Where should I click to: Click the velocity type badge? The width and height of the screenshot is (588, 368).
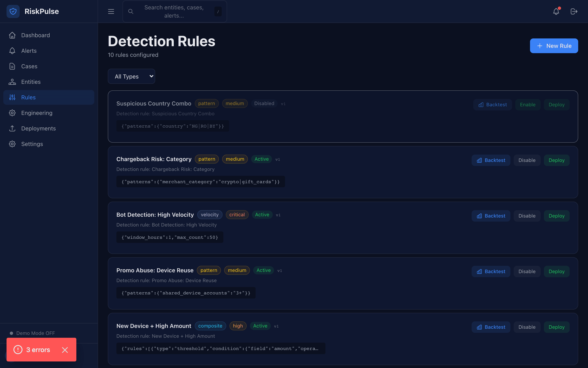point(210,215)
